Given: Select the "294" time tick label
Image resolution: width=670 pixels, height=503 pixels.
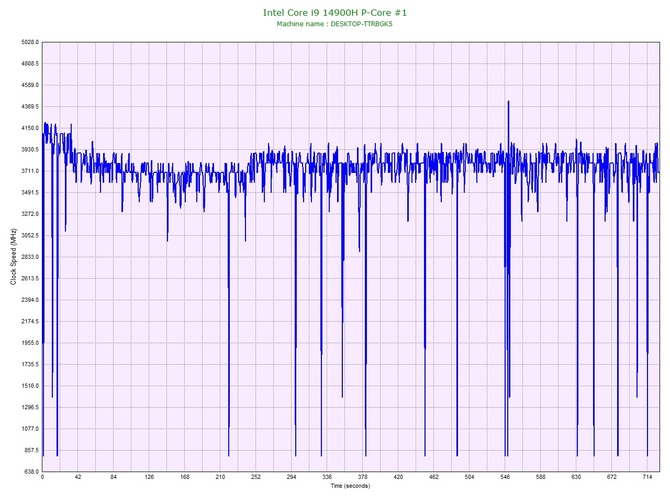Looking at the screenshot, I should (x=291, y=477).
